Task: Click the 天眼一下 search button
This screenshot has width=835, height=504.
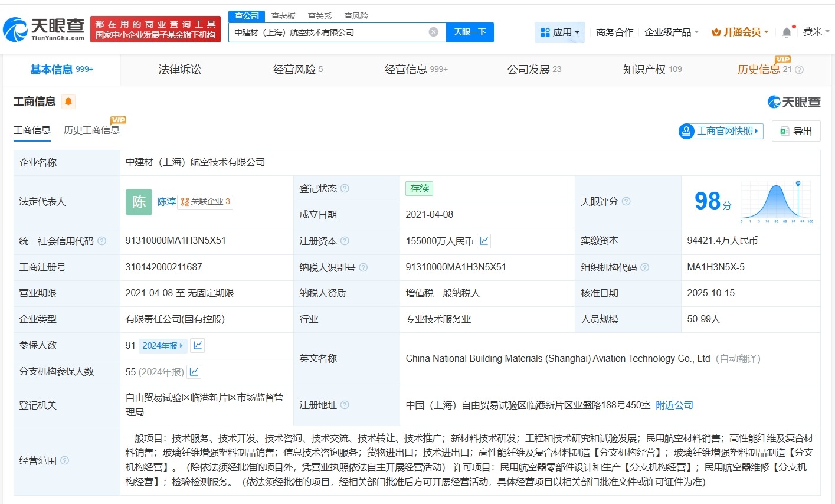Action: coord(470,33)
